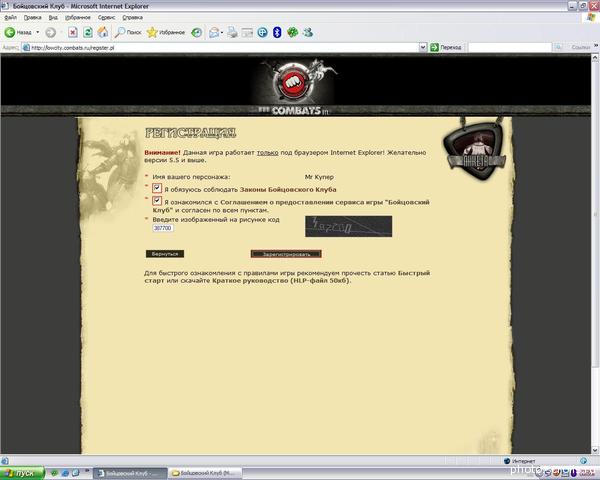Open the Законы Бойцовского Клуба link
This screenshot has height=480, width=600.
tap(288, 189)
